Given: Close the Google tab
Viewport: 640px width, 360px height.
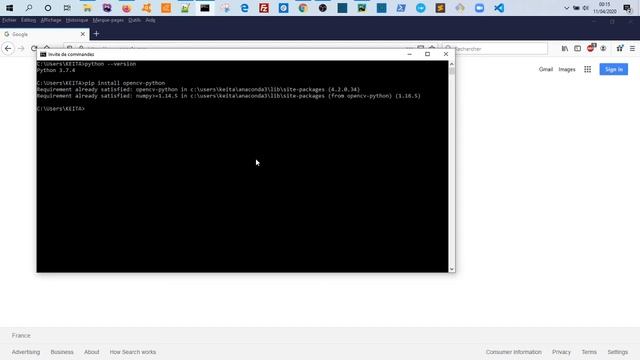Looking at the screenshot, I should pos(82,34).
